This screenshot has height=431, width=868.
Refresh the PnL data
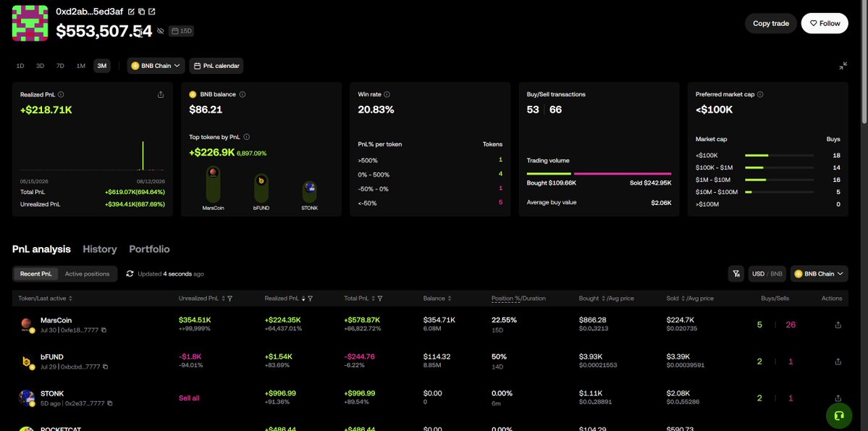pyautogui.click(x=130, y=274)
